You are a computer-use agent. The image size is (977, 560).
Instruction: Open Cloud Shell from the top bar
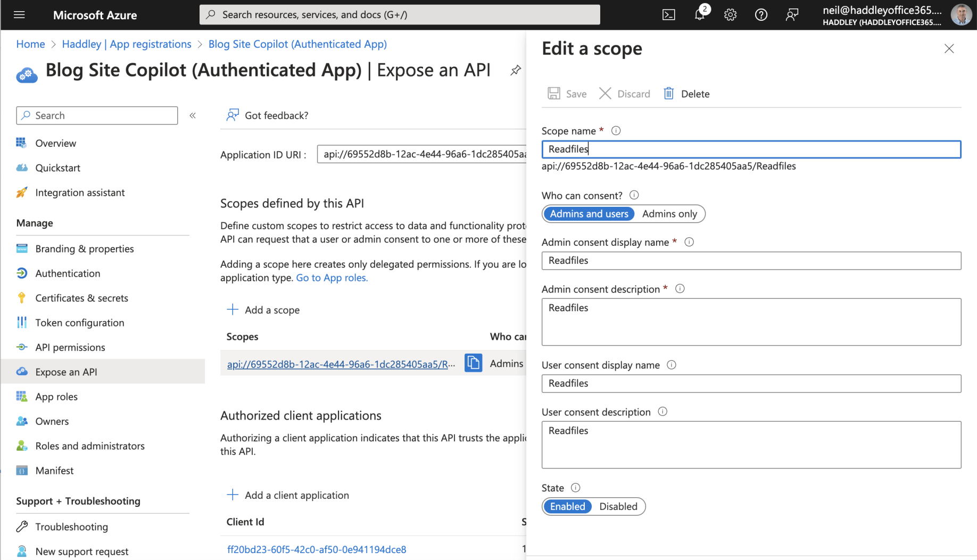(x=668, y=15)
